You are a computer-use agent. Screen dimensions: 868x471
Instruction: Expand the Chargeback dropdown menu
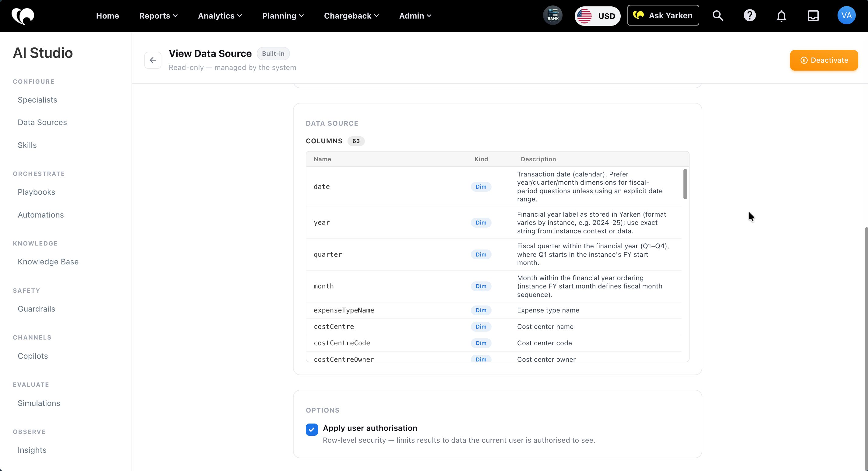(x=351, y=16)
